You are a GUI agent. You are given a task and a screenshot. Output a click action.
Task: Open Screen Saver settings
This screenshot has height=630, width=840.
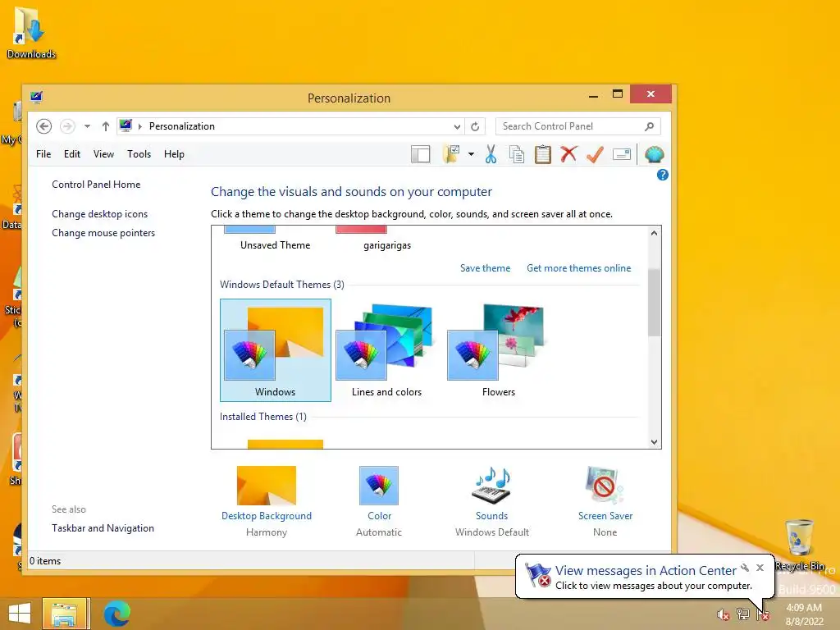[x=605, y=501]
